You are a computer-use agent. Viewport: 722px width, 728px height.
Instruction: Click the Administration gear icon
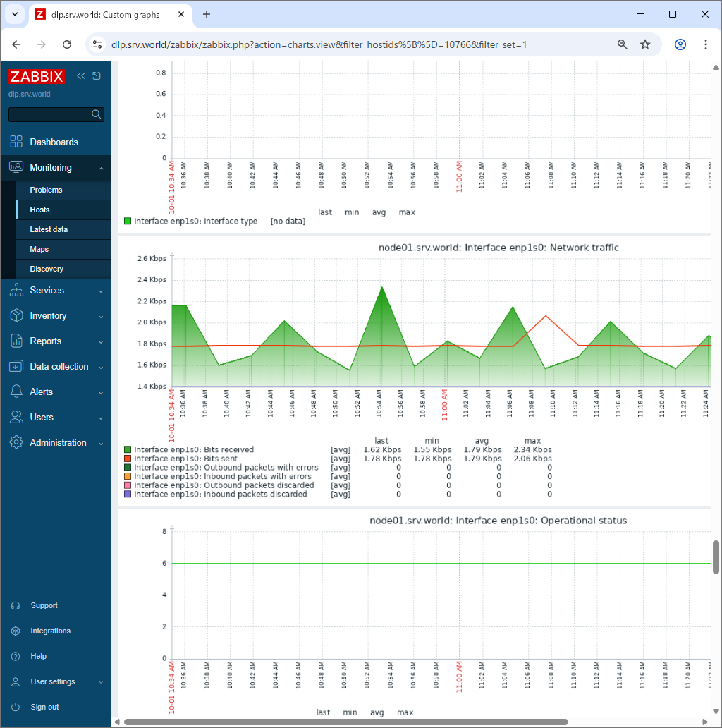(16, 443)
